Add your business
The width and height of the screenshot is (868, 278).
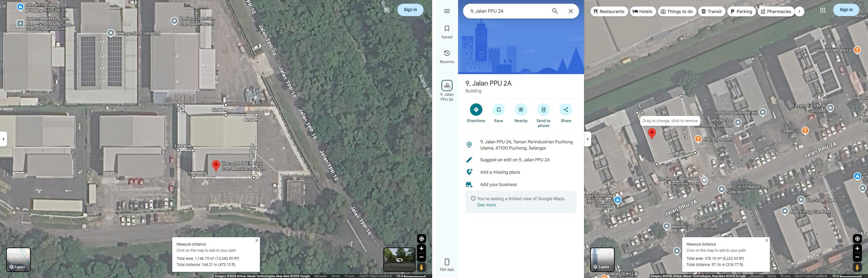click(521, 184)
